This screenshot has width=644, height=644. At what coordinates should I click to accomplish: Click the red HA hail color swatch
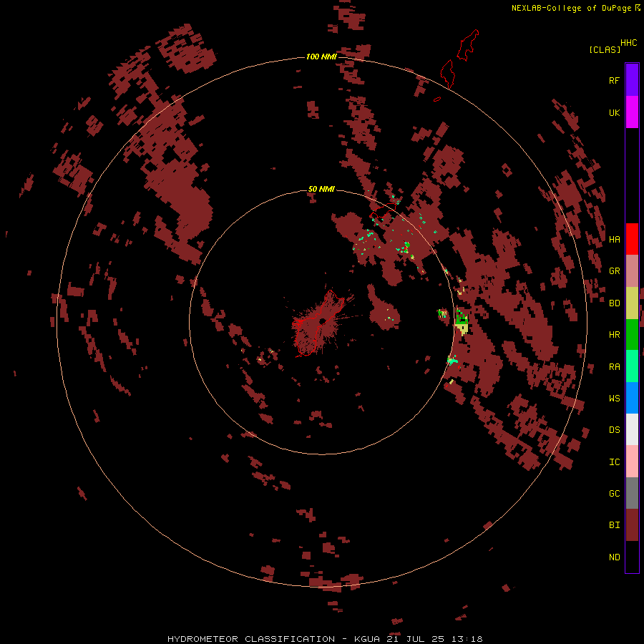click(632, 239)
